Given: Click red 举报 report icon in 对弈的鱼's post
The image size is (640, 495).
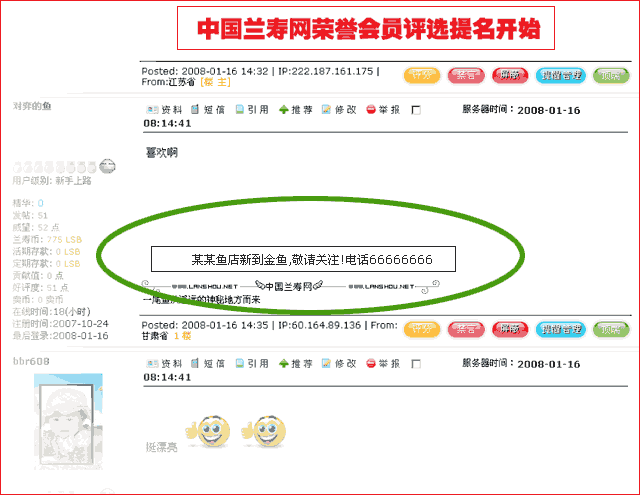Looking at the screenshot, I should 371,109.
